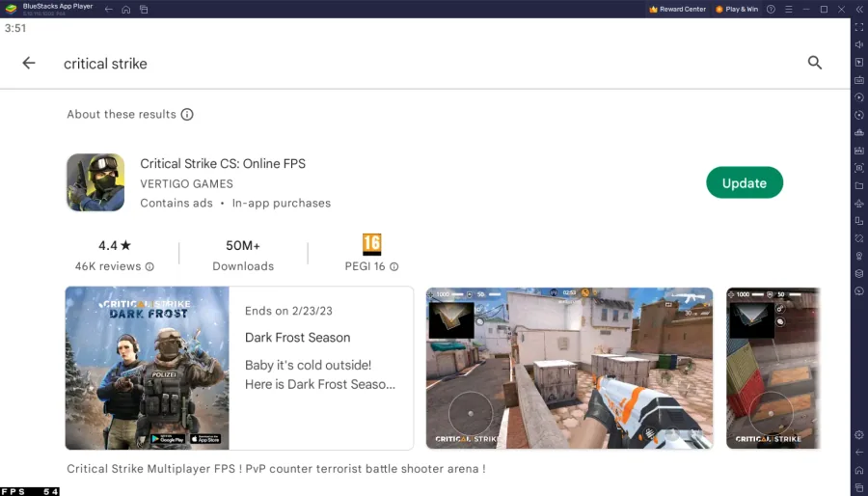Click the sidebar recent apps icon at bottom
The height and width of the screenshot is (496, 868).
859,487
